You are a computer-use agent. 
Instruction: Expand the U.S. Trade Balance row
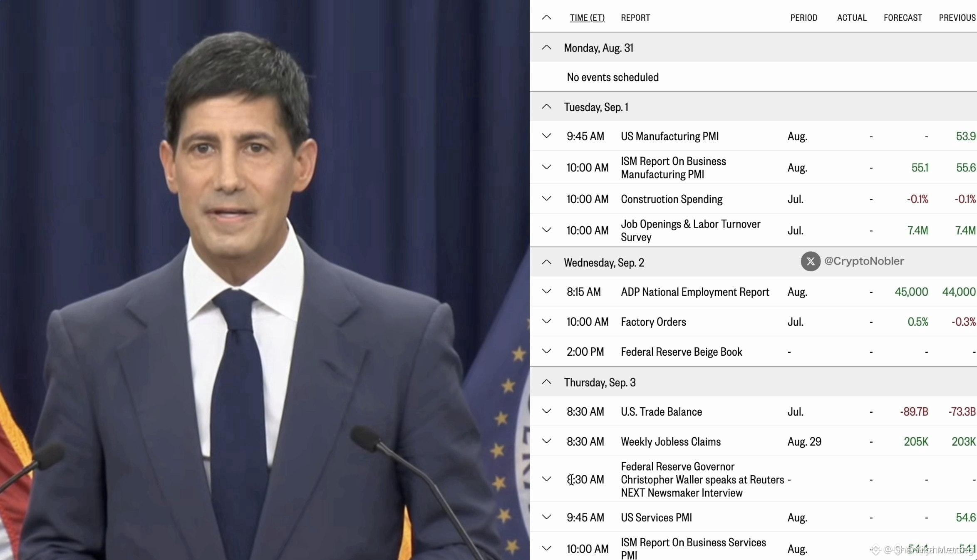point(546,411)
